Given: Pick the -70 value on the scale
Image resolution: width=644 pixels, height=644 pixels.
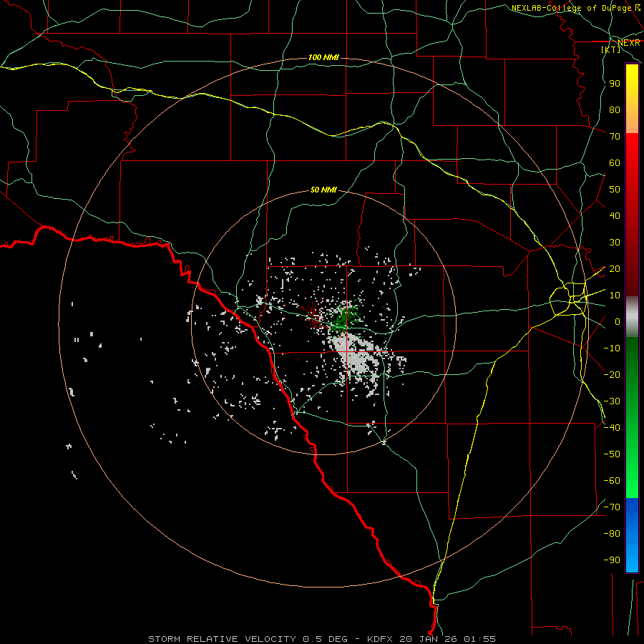Looking at the screenshot, I should [612, 507].
